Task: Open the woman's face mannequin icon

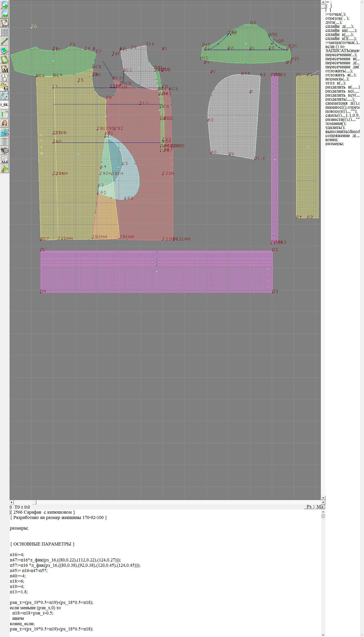Action: tap(5, 123)
